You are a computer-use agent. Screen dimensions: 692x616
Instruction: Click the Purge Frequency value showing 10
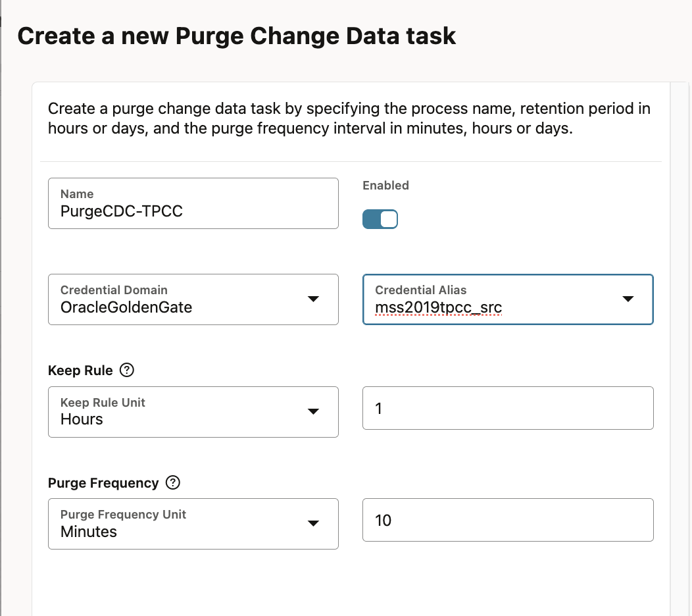tap(507, 520)
